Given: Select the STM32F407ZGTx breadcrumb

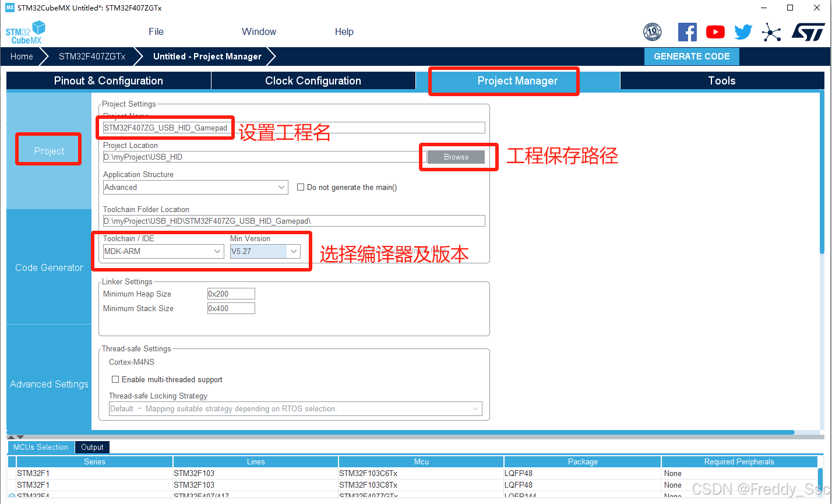Looking at the screenshot, I should [x=92, y=57].
